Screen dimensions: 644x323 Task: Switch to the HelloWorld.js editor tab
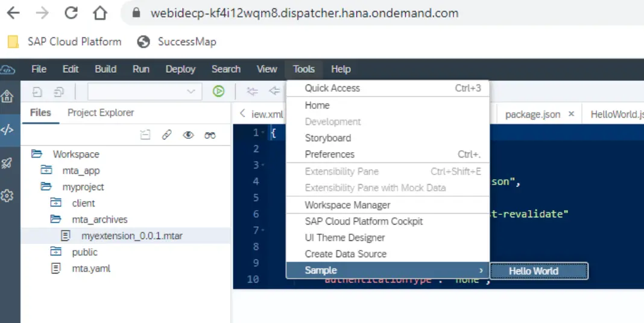click(616, 114)
